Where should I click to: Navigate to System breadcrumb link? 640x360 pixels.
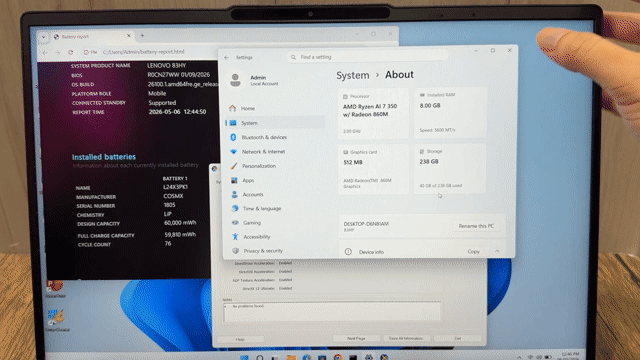[353, 76]
